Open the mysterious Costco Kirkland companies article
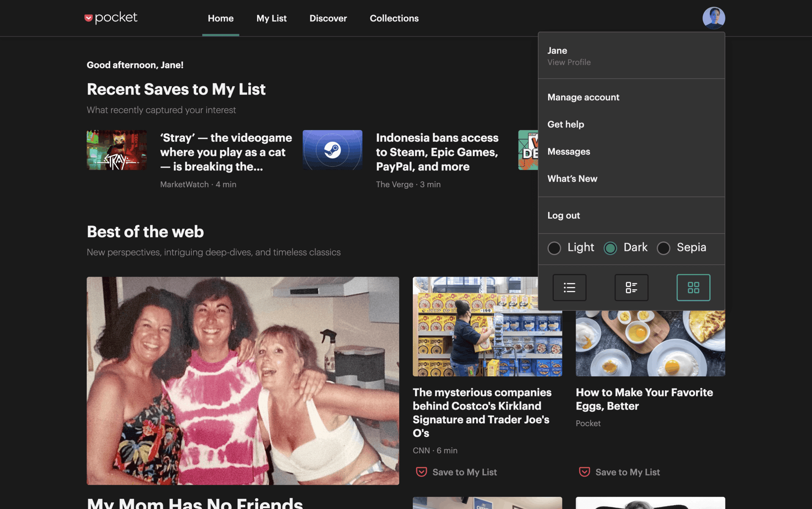812x509 pixels. pyautogui.click(x=482, y=413)
